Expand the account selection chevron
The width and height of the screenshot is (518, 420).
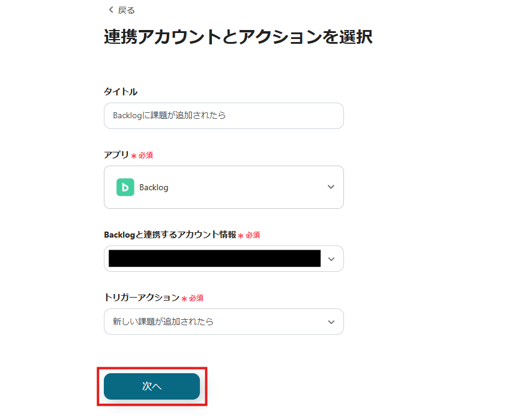331,259
